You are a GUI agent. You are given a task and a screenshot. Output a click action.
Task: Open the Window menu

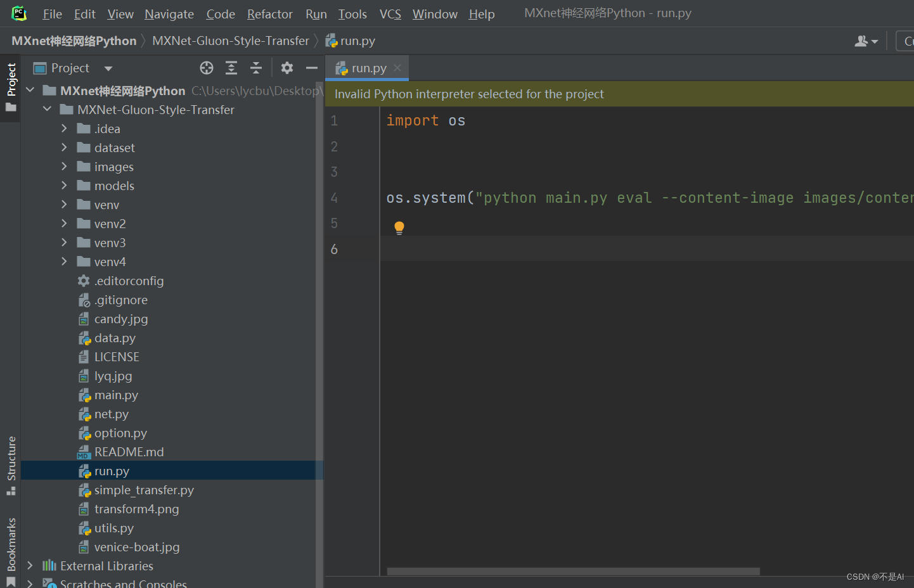[x=435, y=14]
